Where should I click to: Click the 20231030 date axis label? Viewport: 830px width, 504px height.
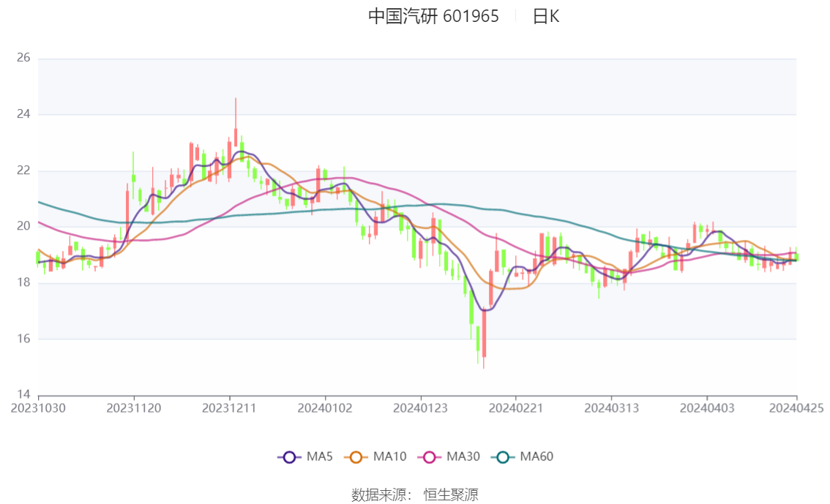(38, 408)
